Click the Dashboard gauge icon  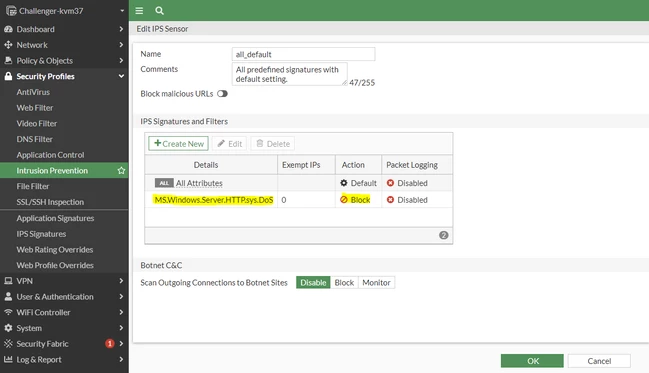[x=8, y=29]
